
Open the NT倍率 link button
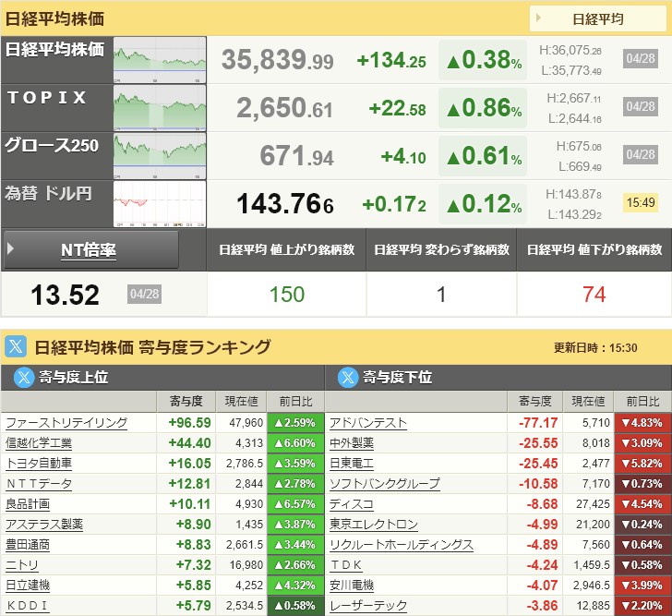[89, 249]
